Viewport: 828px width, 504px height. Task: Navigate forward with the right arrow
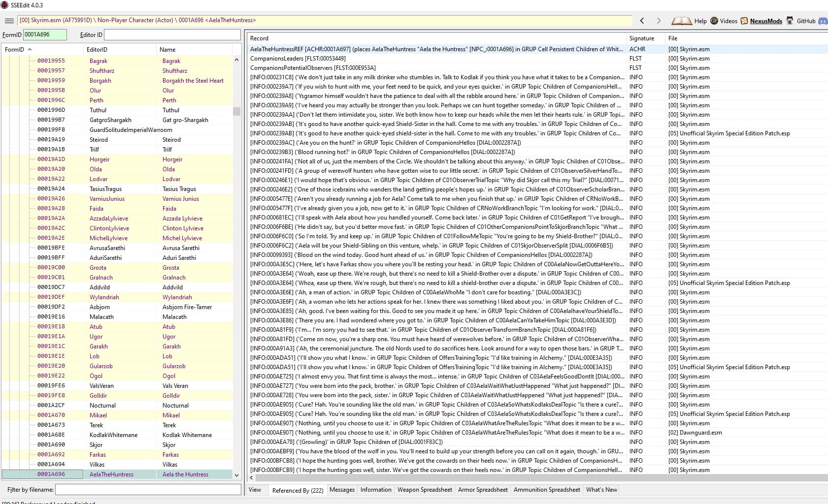click(x=659, y=21)
